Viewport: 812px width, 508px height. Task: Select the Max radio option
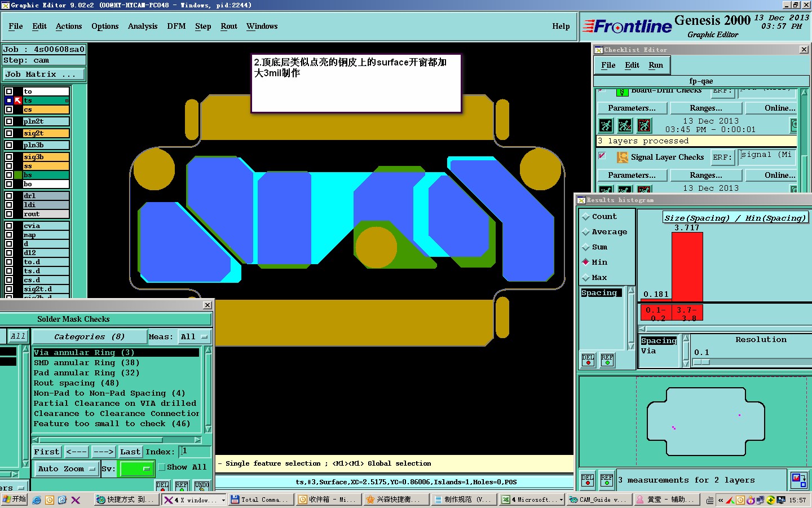click(x=586, y=278)
